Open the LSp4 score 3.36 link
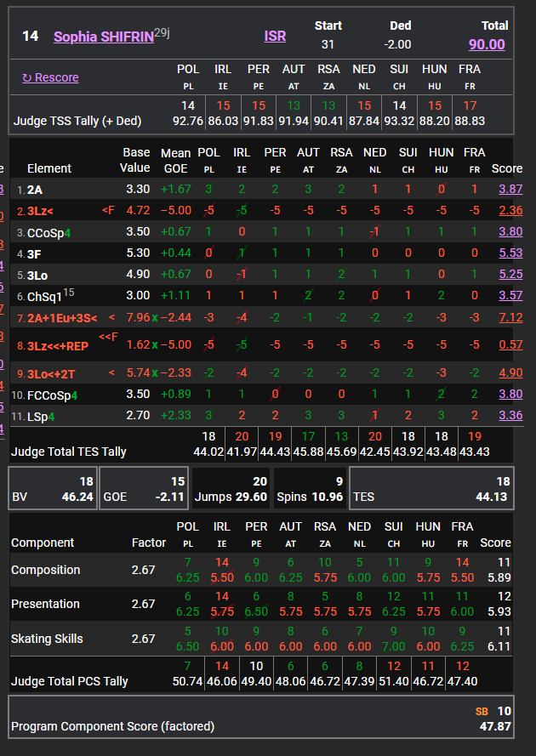Screen dimensions: 536x756 click(x=510, y=415)
